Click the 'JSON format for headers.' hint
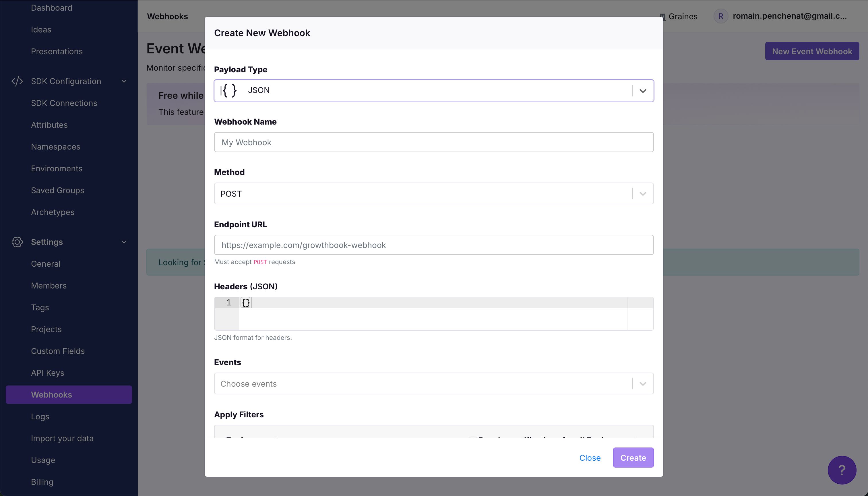The image size is (868, 496). click(x=253, y=338)
